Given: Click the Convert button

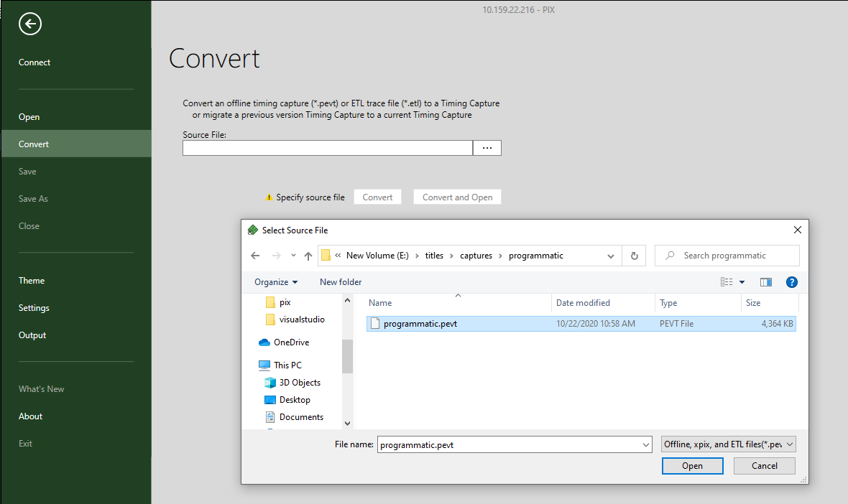Looking at the screenshot, I should 377,197.
